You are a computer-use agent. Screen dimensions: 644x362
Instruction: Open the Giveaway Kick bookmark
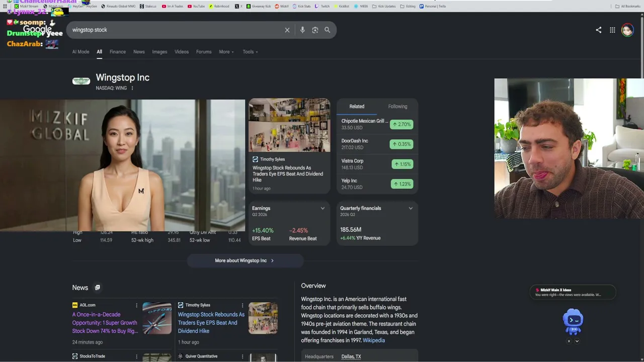coord(259,7)
